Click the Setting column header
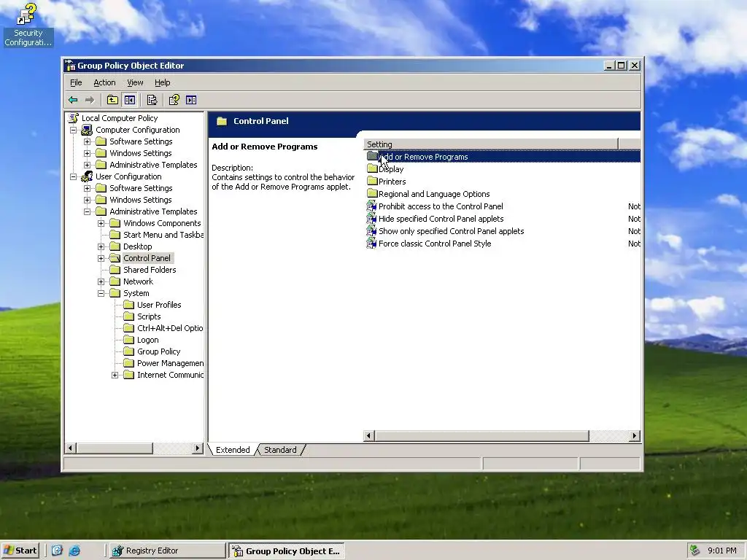This screenshot has height=560, width=747. 491,144
